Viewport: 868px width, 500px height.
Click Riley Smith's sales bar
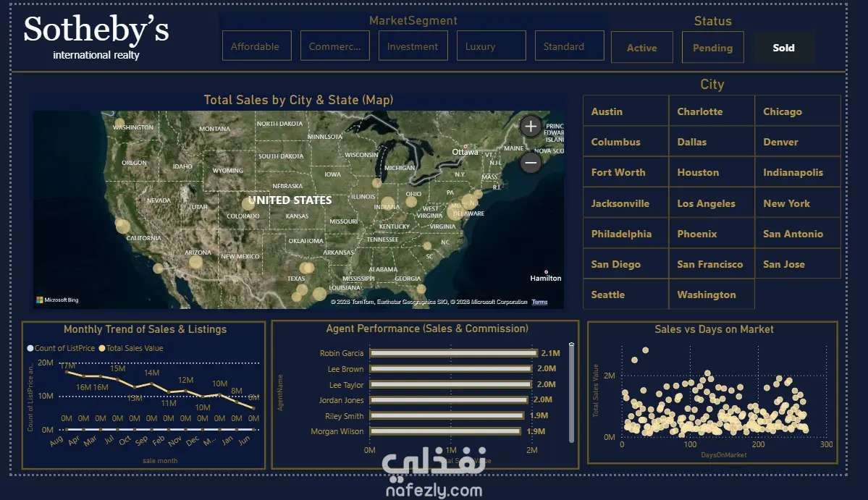coord(447,415)
